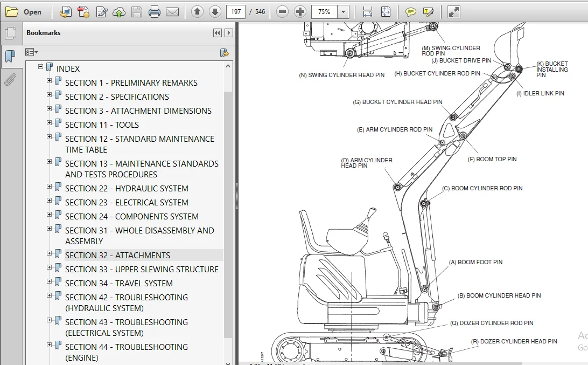Screen dimensions: 588x365
Task: Toggle the Bookmarks panel icon
Action: (11, 56)
